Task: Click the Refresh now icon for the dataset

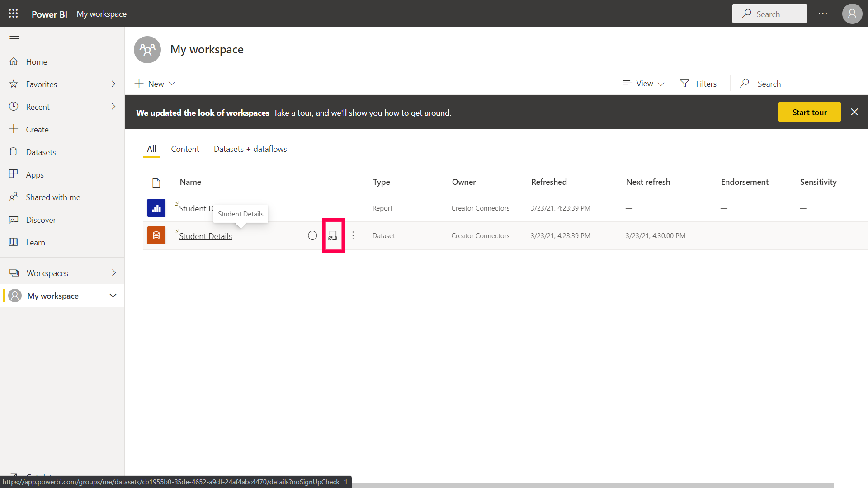Action: (312, 235)
